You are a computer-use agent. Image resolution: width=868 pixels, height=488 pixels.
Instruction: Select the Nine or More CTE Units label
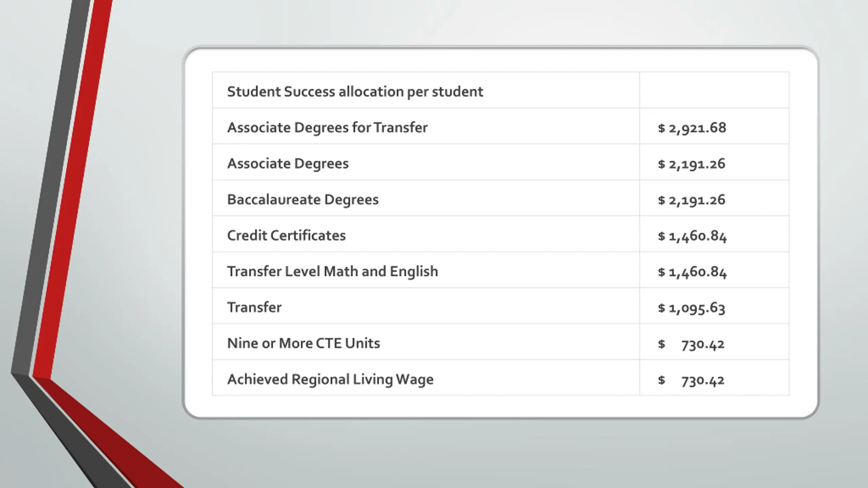coord(303,343)
